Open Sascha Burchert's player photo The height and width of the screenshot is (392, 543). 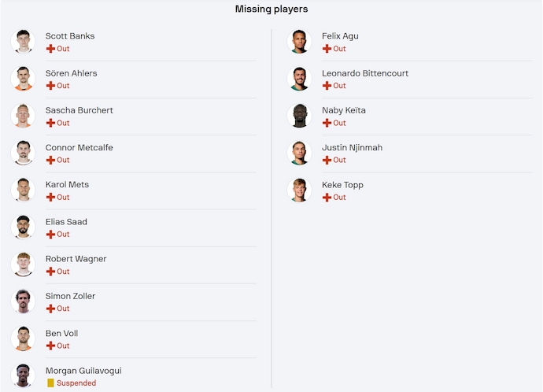tap(23, 116)
